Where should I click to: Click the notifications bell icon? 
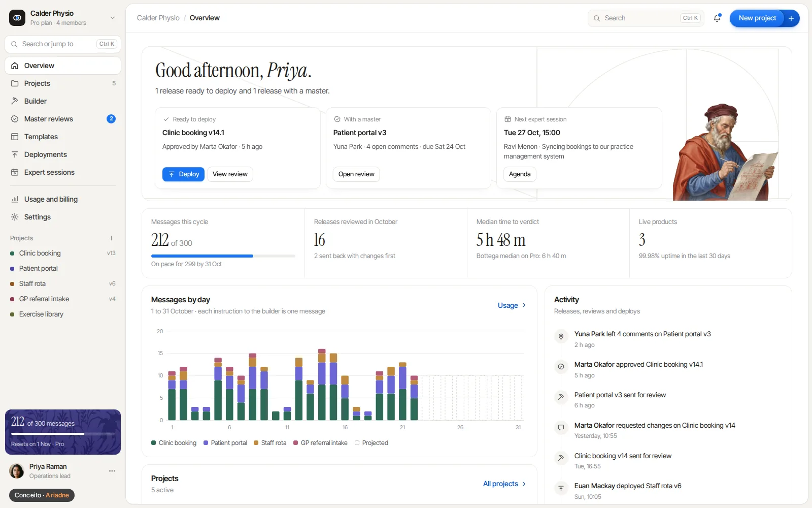pos(717,18)
